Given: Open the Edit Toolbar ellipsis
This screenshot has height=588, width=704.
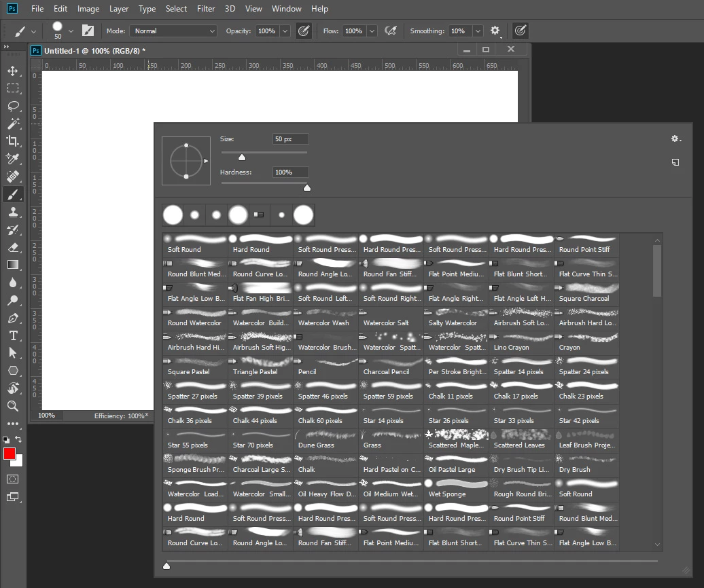Looking at the screenshot, I should coord(13,424).
